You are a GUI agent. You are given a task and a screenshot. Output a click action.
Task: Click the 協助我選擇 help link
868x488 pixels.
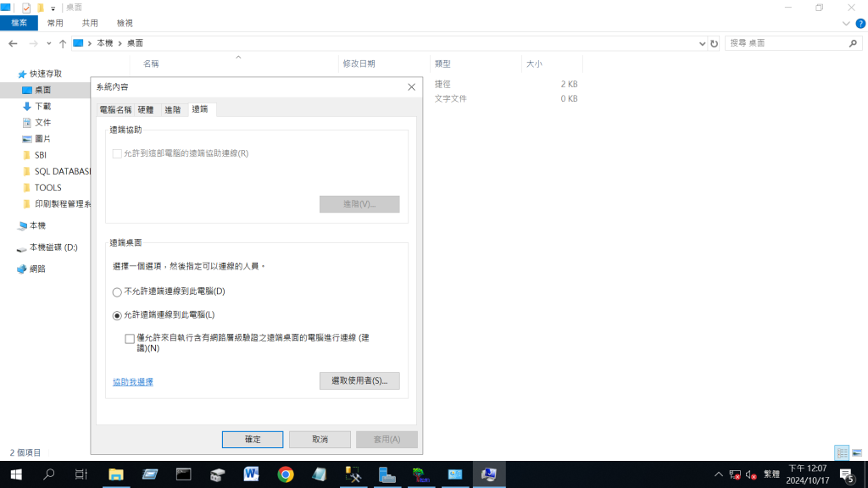(133, 382)
